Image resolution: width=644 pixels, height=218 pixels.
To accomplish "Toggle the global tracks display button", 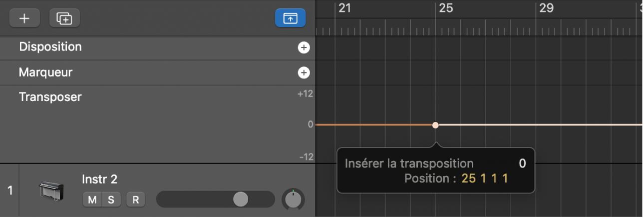I will click(x=290, y=18).
